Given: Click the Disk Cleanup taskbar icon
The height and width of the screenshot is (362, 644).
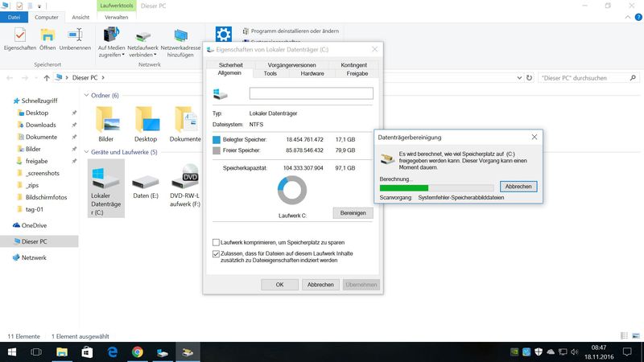Looking at the screenshot, I should (x=188, y=352).
